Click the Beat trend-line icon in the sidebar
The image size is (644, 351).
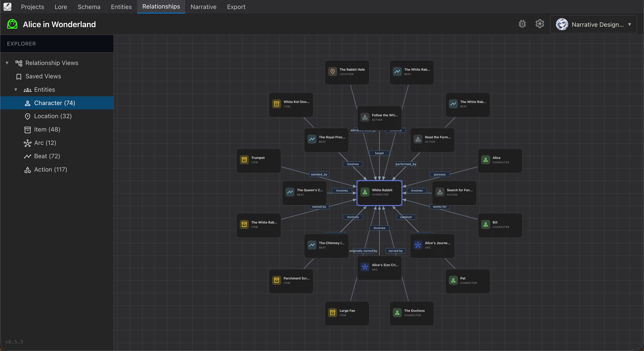(28, 156)
